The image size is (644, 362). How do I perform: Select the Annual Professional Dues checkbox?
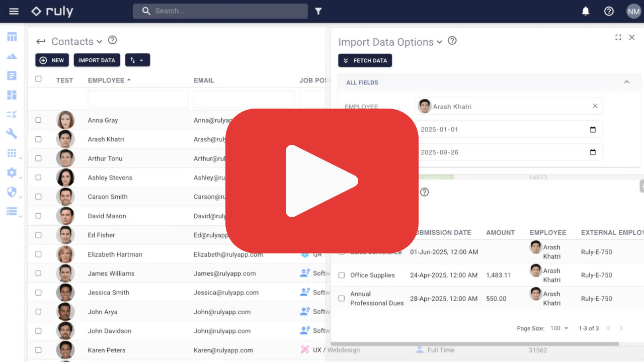pos(342,299)
